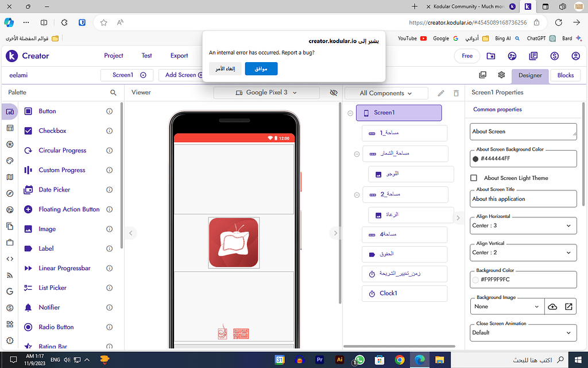The height and width of the screenshot is (368, 588).
Task: Toggle hidden components visibility in Viewer
Action: 334,93
